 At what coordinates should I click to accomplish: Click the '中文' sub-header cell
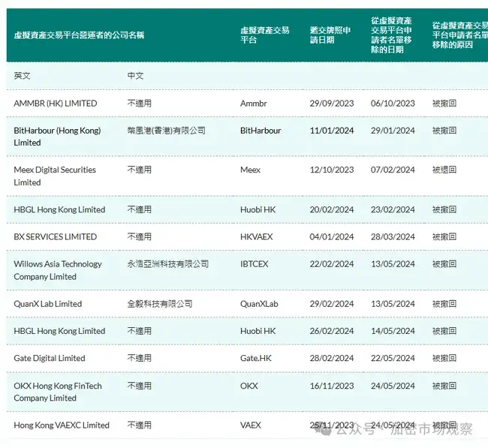pos(135,76)
